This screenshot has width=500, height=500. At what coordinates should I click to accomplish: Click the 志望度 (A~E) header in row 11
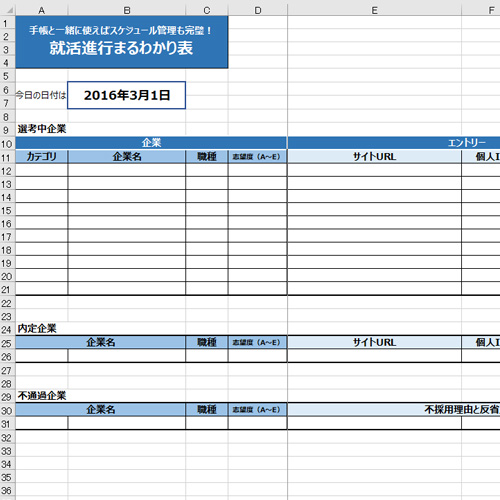coord(257,157)
